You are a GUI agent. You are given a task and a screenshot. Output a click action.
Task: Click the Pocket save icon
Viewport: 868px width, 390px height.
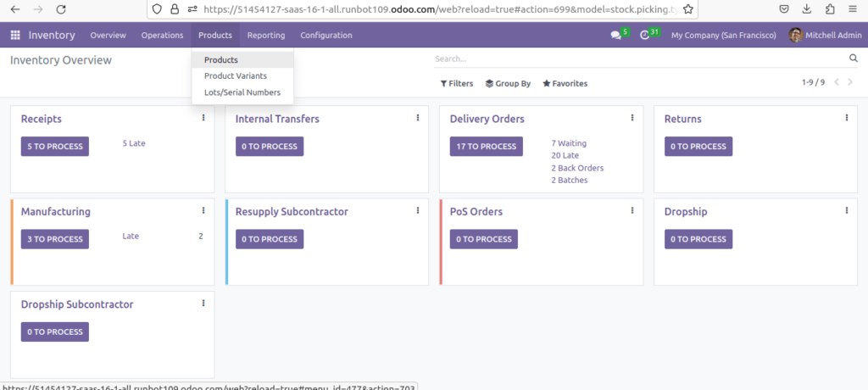click(784, 8)
